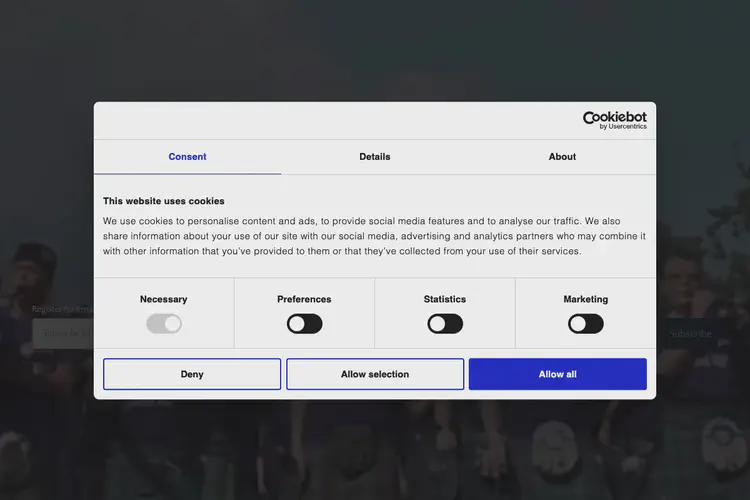Click the dimmed Subscribe button behind dialog

[x=691, y=333]
